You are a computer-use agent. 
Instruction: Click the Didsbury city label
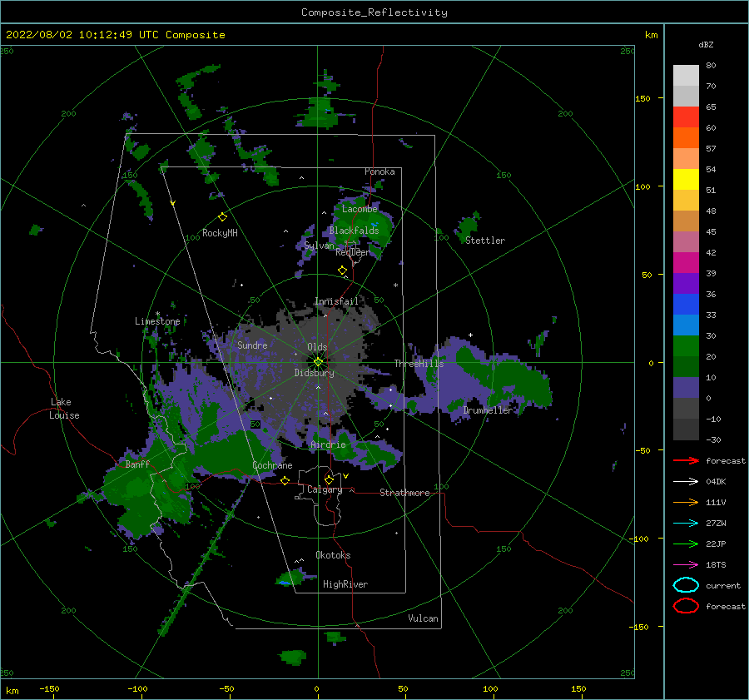(314, 373)
